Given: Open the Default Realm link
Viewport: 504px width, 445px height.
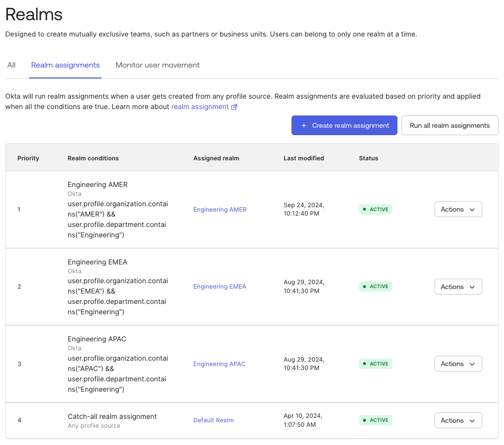Looking at the screenshot, I should pyautogui.click(x=213, y=420).
